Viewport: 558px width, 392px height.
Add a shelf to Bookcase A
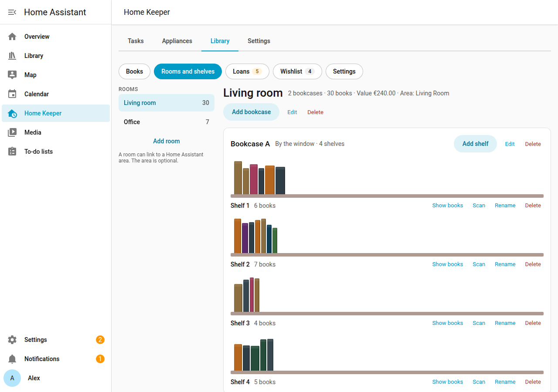pos(475,144)
